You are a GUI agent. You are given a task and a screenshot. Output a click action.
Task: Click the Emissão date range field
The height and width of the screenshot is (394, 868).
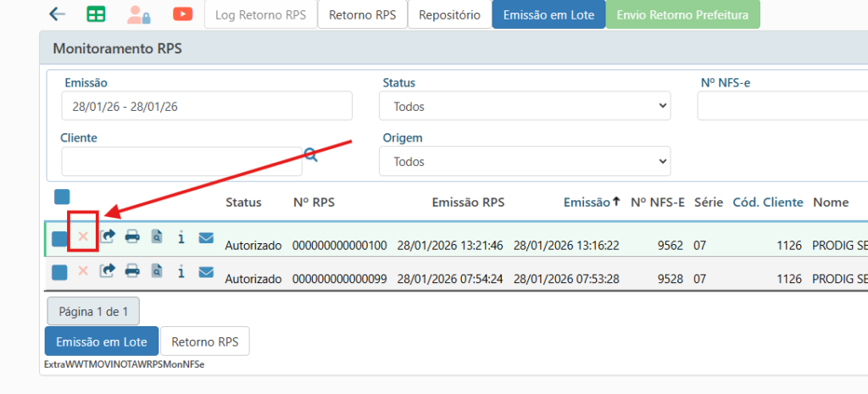[x=206, y=107]
